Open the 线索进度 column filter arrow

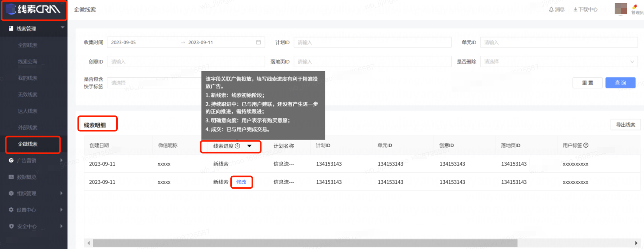pos(249,146)
